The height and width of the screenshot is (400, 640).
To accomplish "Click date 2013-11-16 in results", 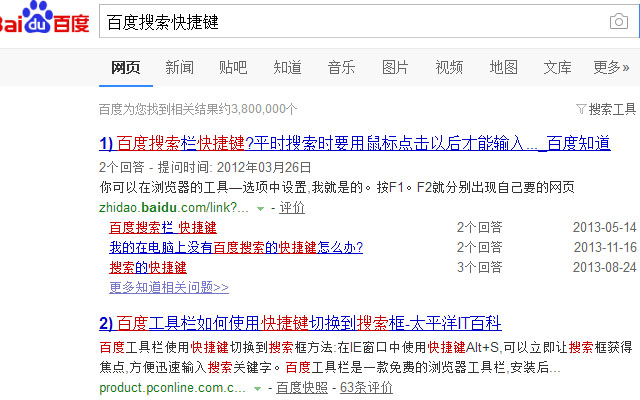I will click(605, 247).
